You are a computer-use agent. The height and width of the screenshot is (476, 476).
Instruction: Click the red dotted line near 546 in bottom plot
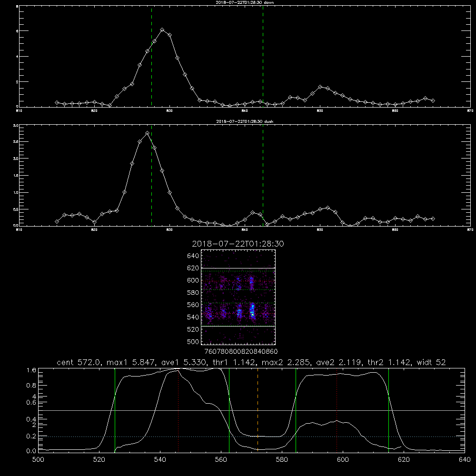point(178,410)
